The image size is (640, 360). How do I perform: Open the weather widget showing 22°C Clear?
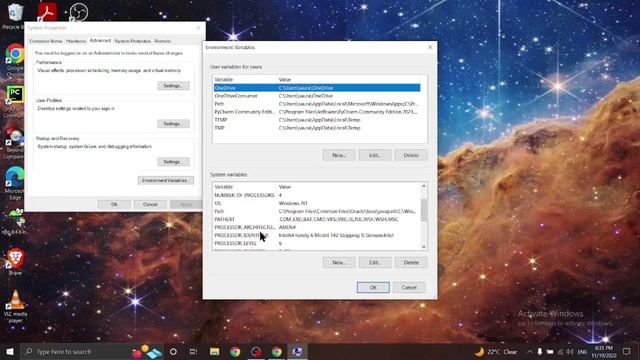[x=496, y=351]
